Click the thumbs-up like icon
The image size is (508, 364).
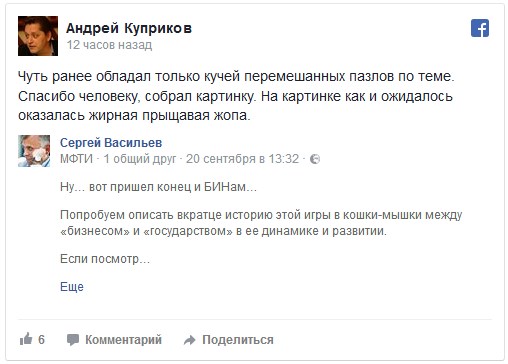coord(26,339)
